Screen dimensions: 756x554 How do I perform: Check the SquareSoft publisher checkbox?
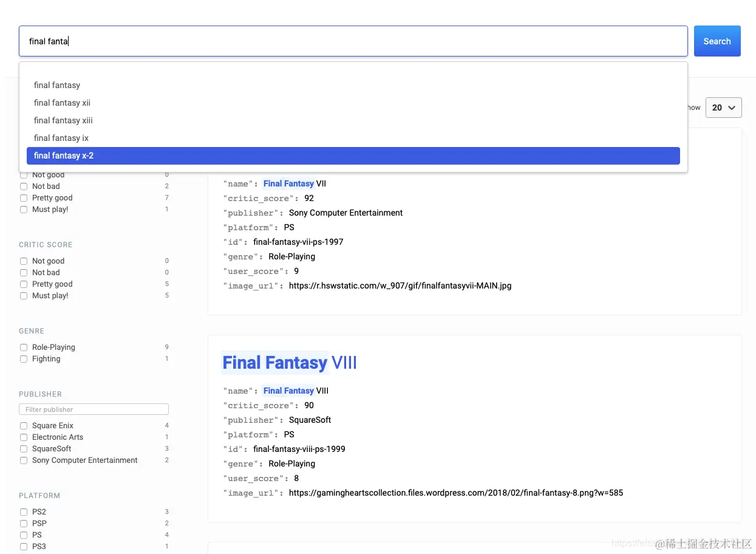click(24, 449)
